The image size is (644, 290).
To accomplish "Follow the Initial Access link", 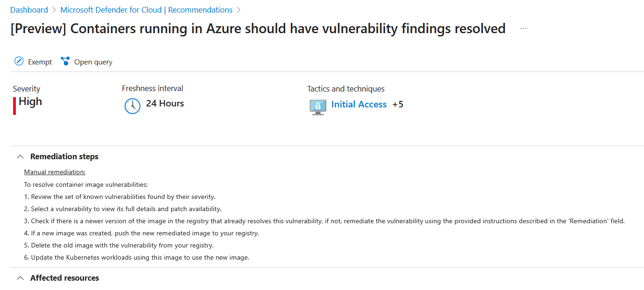I will [359, 104].
